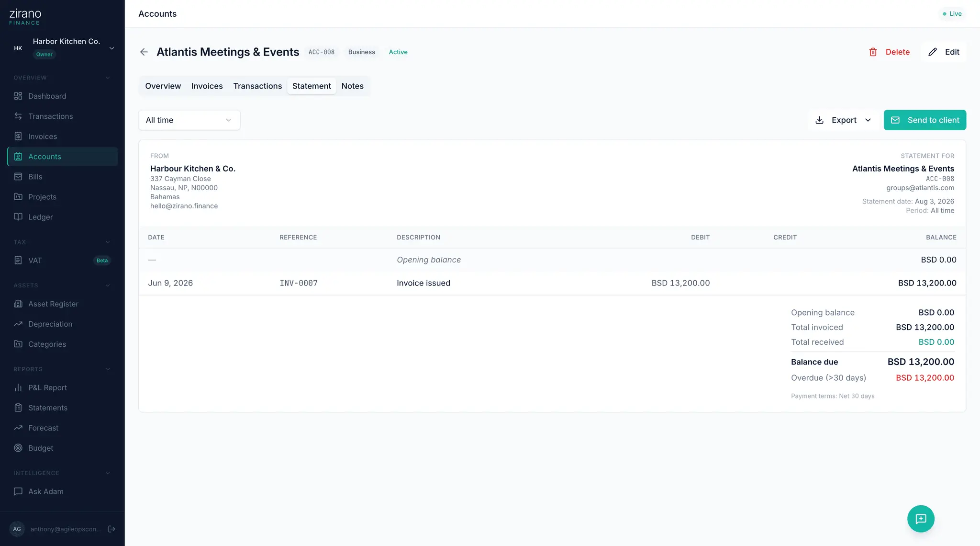Click the Ledger book icon in sidebar
The height and width of the screenshot is (546, 980).
point(18,217)
